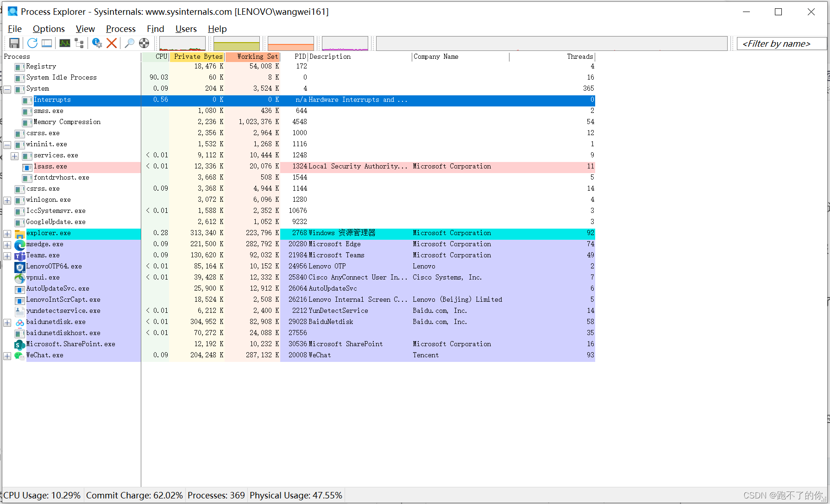Click the CPU usage mini graph
This screenshot has width=830, height=504.
pos(182,44)
